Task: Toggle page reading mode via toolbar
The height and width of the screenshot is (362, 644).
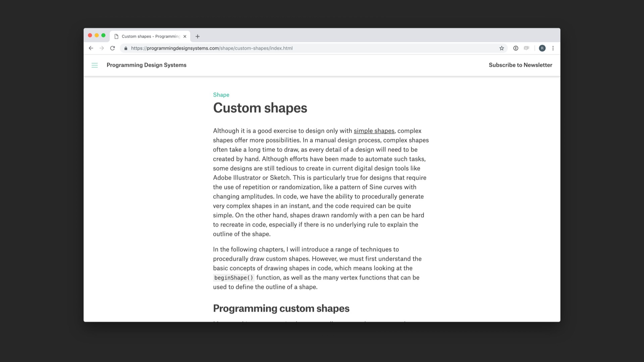Action: (528, 48)
